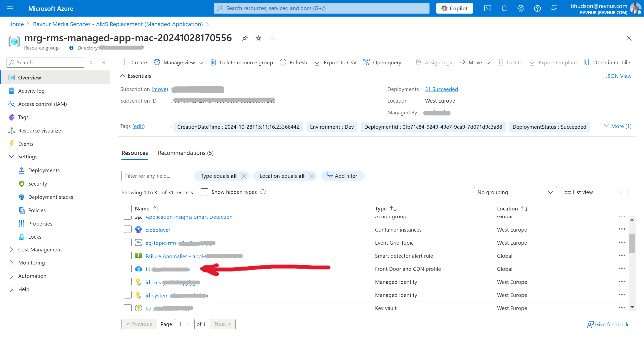
Task: Collapse the Settings menu group
Action: tap(12, 157)
